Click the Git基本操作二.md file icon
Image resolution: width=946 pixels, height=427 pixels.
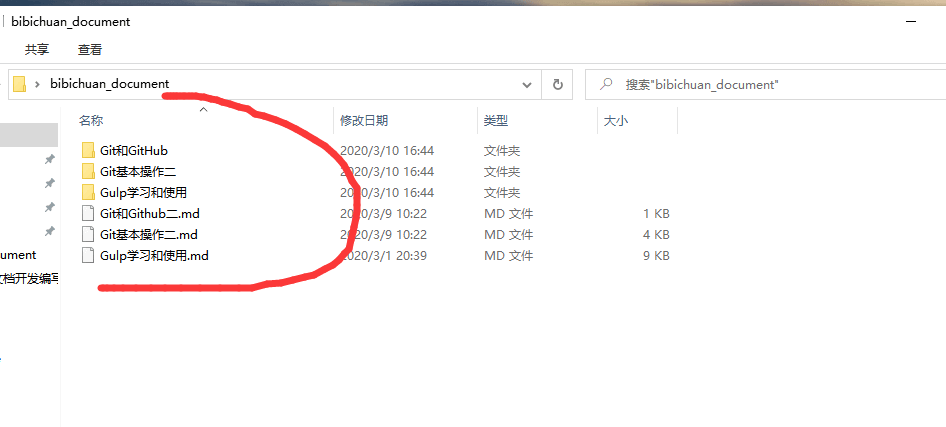[88, 234]
